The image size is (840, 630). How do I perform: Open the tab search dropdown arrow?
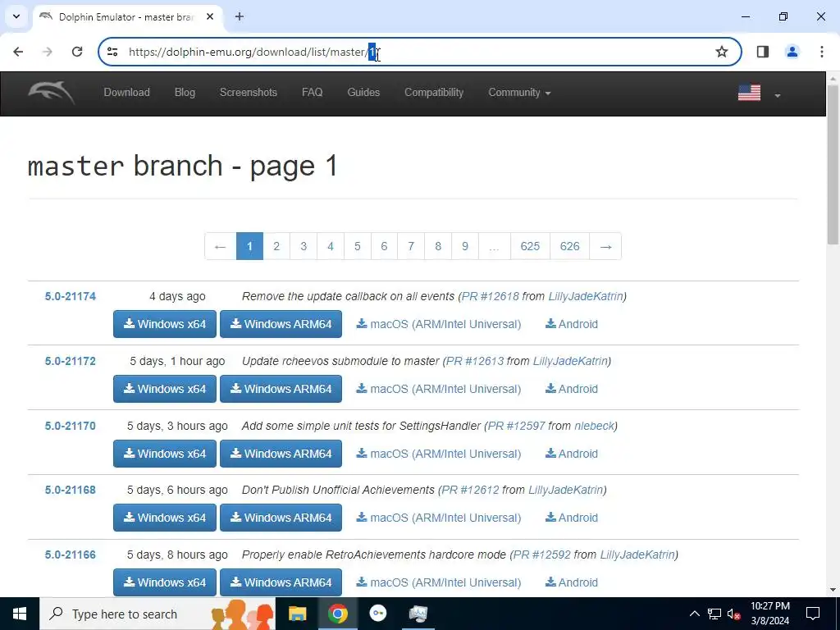[x=16, y=16]
